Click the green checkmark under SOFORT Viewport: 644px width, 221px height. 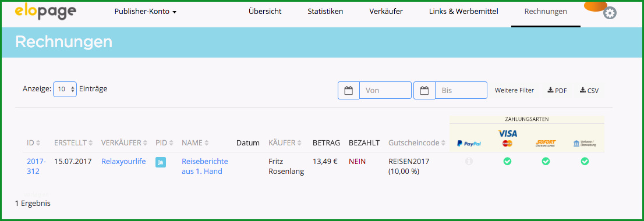[x=546, y=162]
